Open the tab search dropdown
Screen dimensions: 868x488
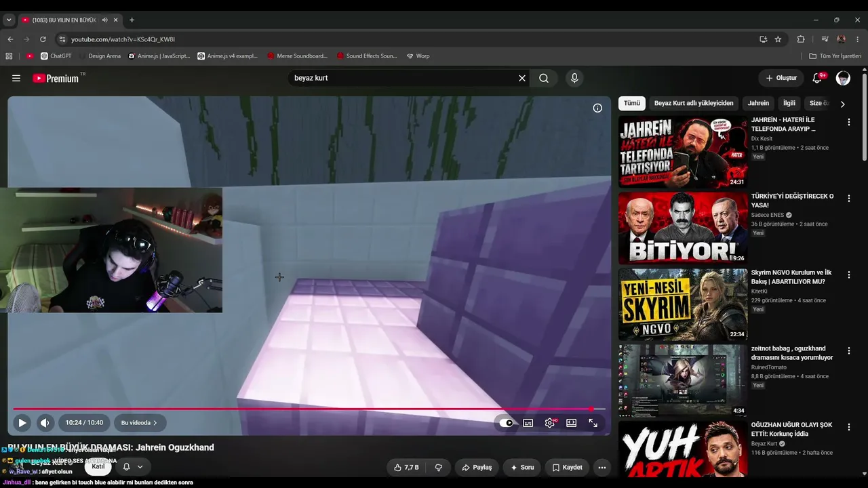9,20
